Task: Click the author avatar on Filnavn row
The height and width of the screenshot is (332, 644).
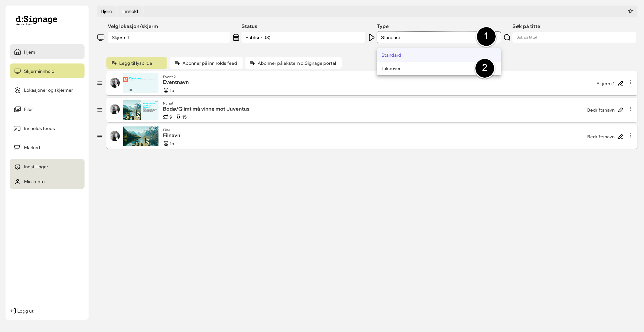Action: (x=115, y=136)
